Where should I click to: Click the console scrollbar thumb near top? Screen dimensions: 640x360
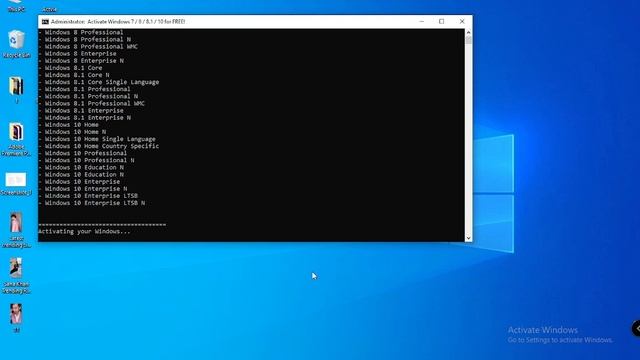tap(468, 40)
